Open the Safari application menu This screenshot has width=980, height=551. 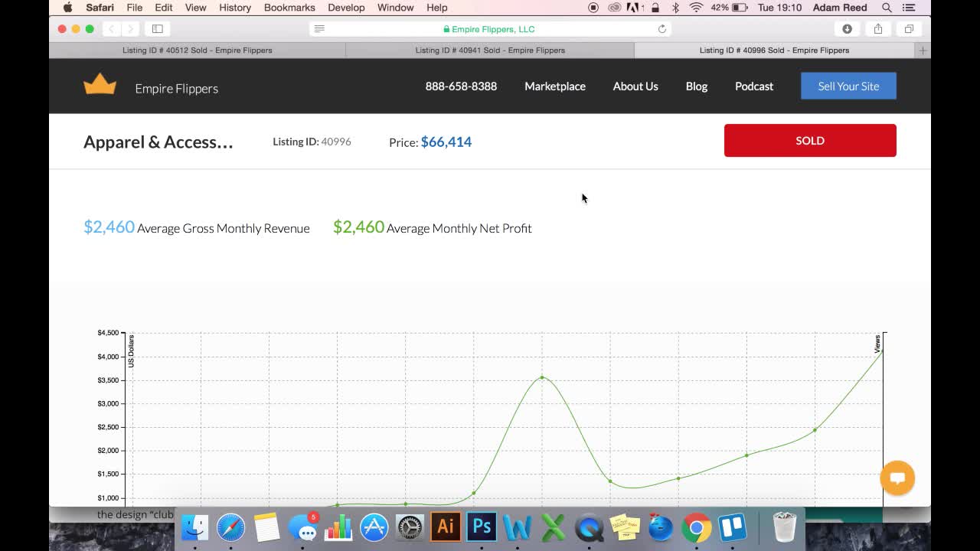[100, 8]
